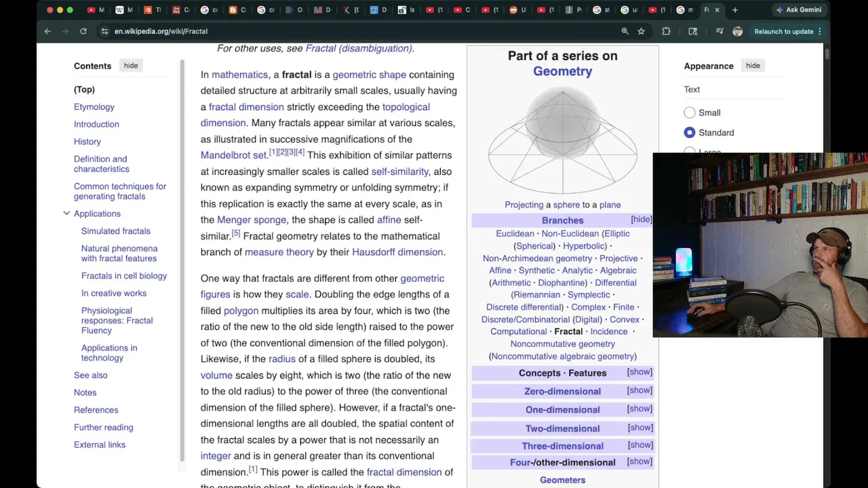Open the Riemannian geometry link
Screen dimensions: 868x488
pos(536,295)
